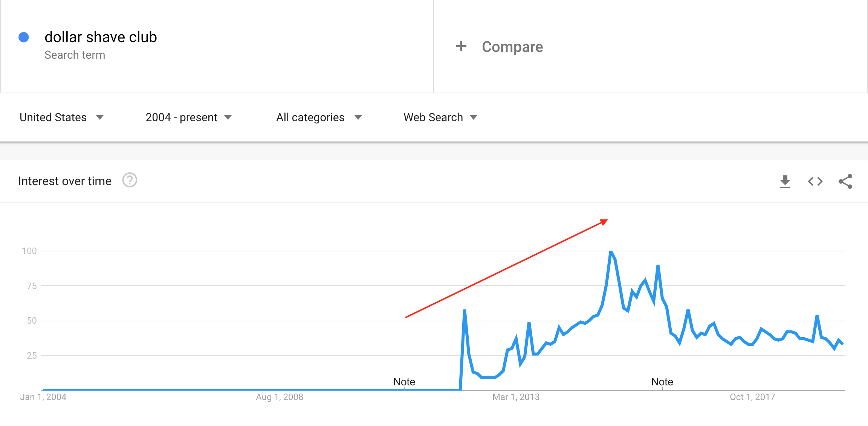Click the first Note marker near 2011
The width and height of the screenshot is (868, 426).
coord(404,382)
